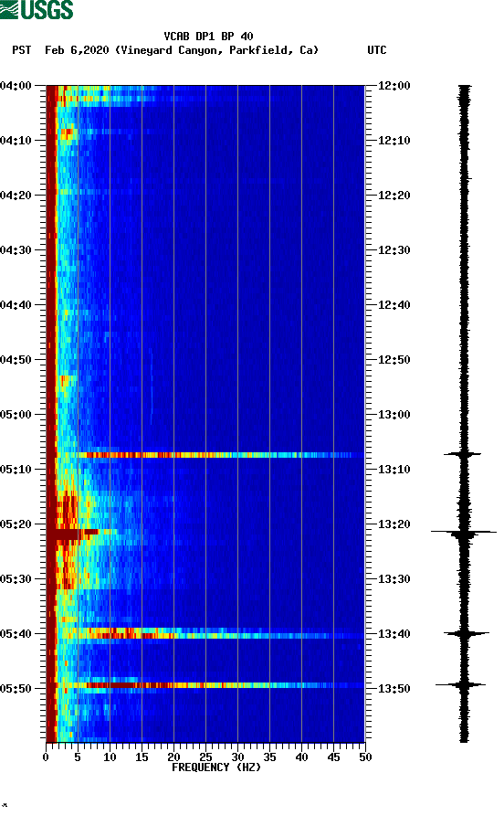504x815 pixels.
Task: Click the '13:00' UTC time label
Action: point(394,415)
